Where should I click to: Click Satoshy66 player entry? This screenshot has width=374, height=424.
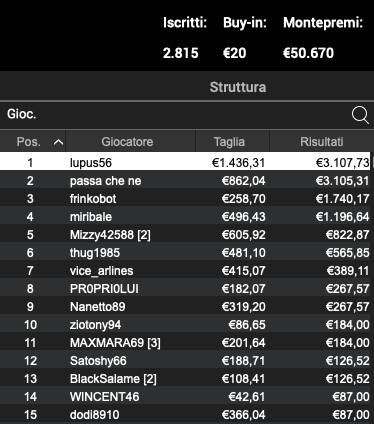[x=185, y=361]
